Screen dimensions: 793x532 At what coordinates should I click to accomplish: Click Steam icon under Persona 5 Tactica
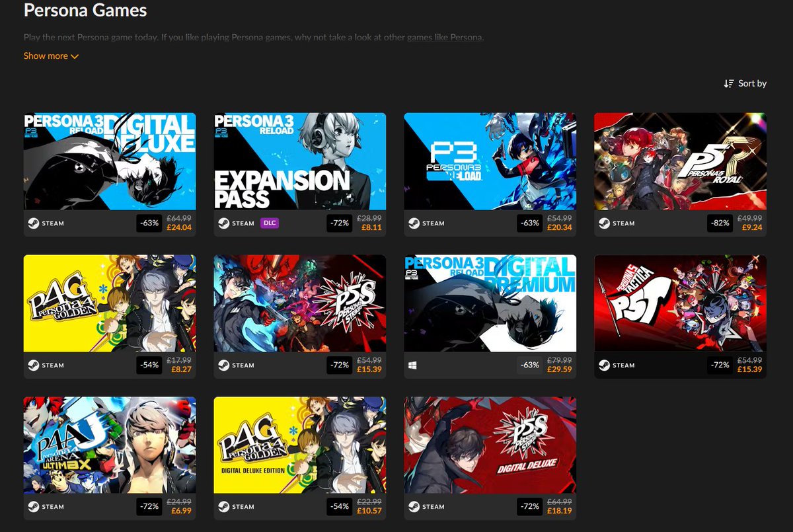click(x=604, y=365)
